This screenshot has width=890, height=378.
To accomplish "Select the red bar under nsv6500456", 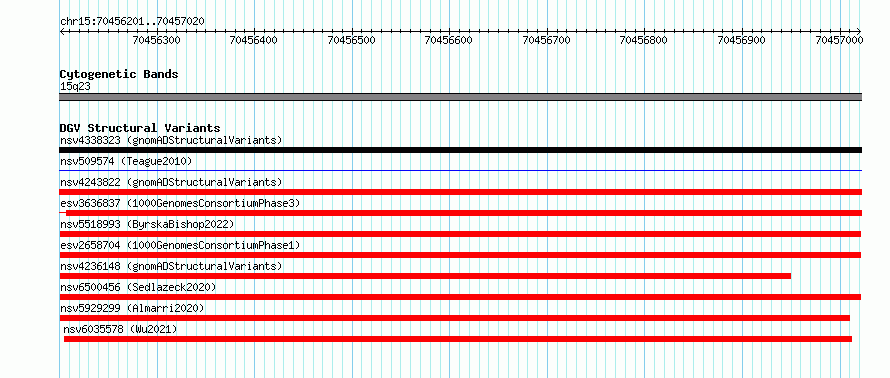I will point(460,297).
